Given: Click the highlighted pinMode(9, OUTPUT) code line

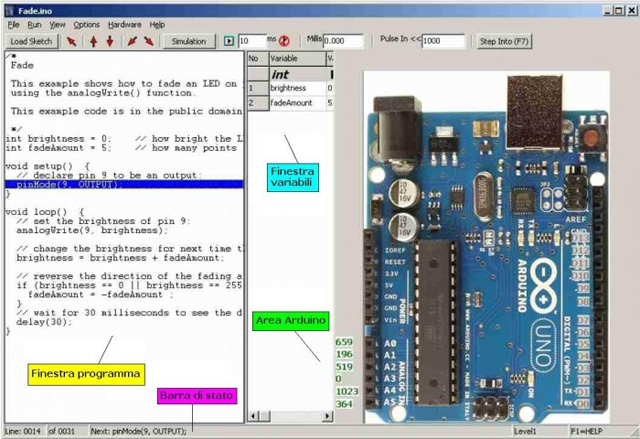Looking at the screenshot, I should point(124,184).
